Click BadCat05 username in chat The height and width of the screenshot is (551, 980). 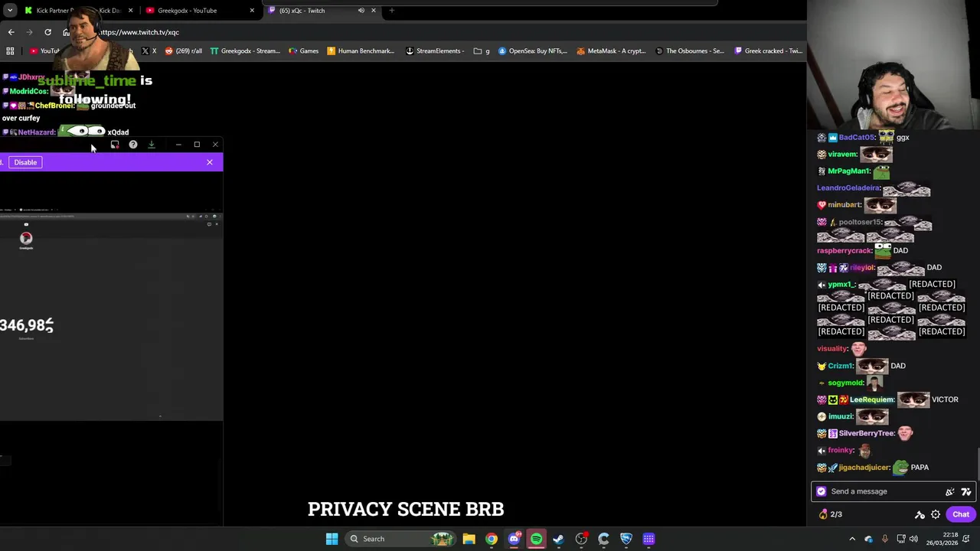pyautogui.click(x=856, y=138)
